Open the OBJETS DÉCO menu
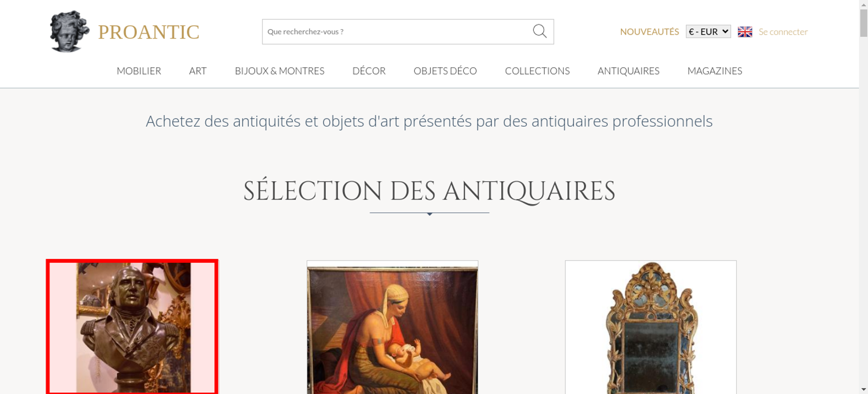The height and width of the screenshot is (394, 868). (x=445, y=71)
